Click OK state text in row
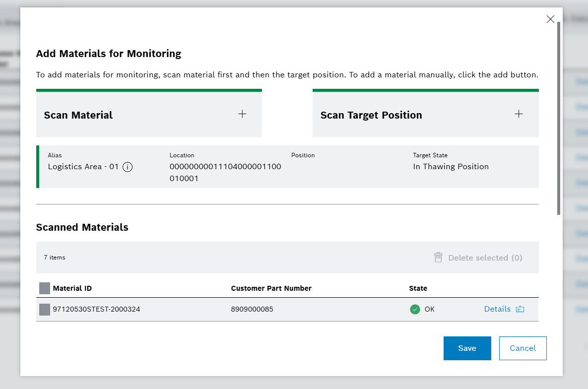 pos(429,309)
